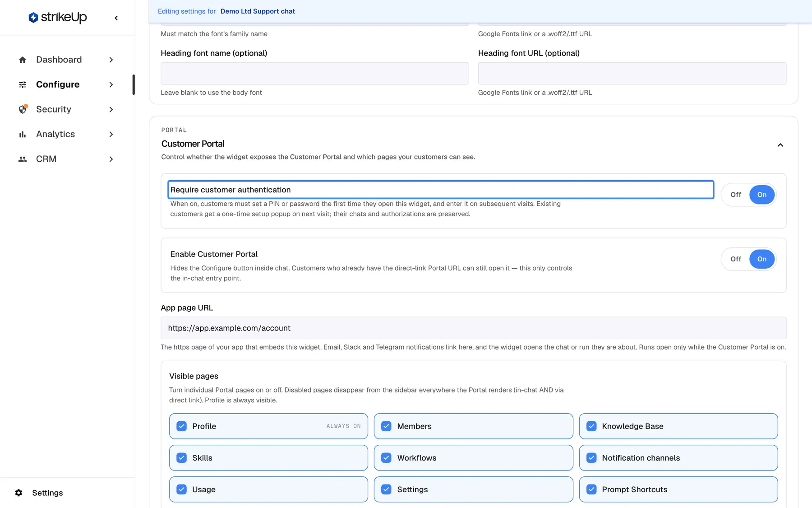
Task: Collapse the sidebar with the back arrow
Action: pos(116,18)
